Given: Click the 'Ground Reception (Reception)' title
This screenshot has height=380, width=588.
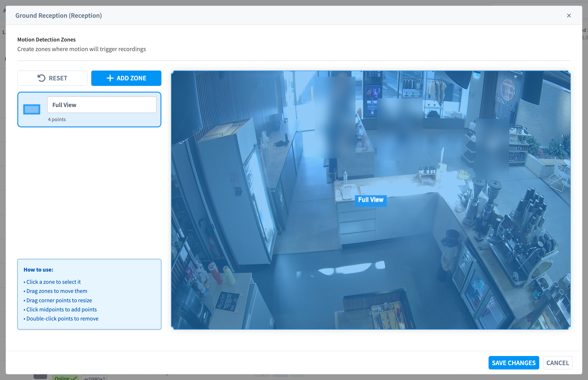Looking at the screenshot, I should (x=59, y=16).
